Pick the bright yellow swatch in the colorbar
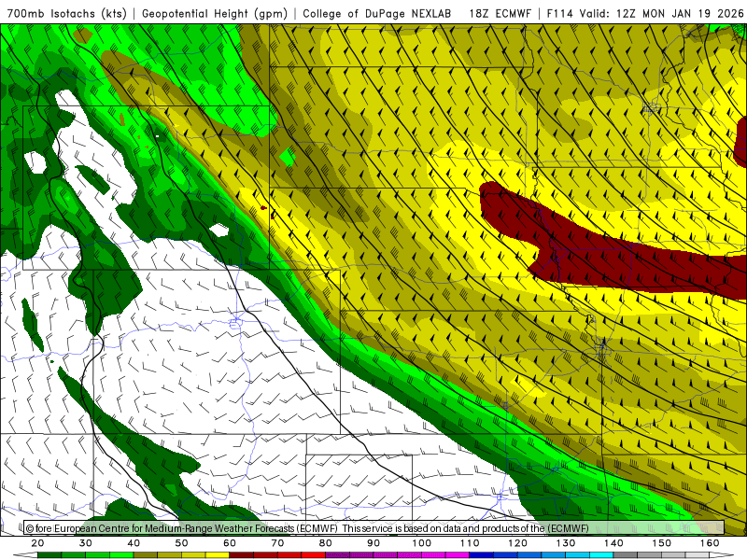 pyautogui.click(x=218, y=555)
